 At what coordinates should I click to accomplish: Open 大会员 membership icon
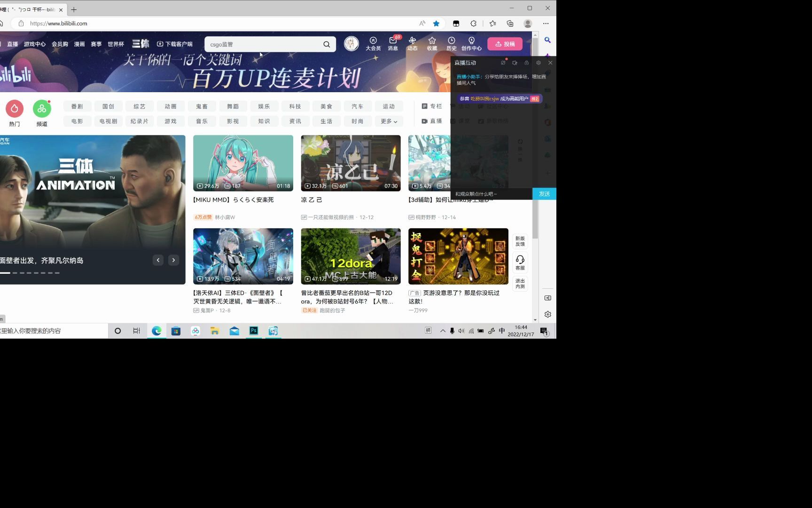point(373,44)
